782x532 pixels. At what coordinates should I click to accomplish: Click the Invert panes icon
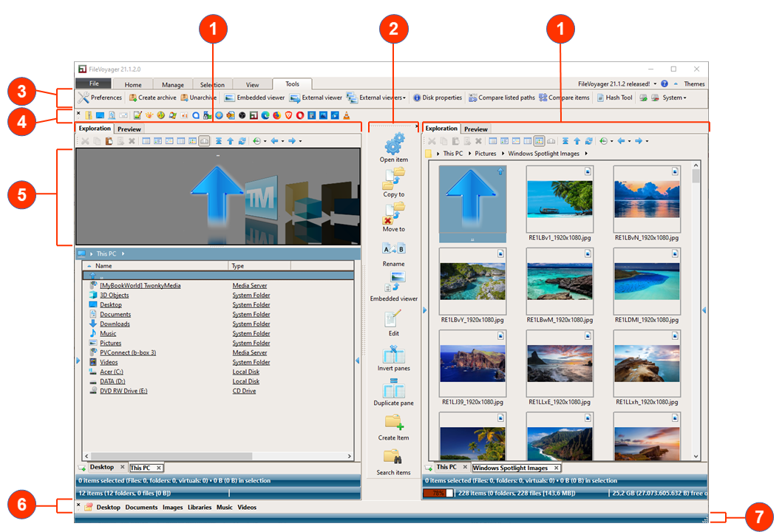[394, 353]
